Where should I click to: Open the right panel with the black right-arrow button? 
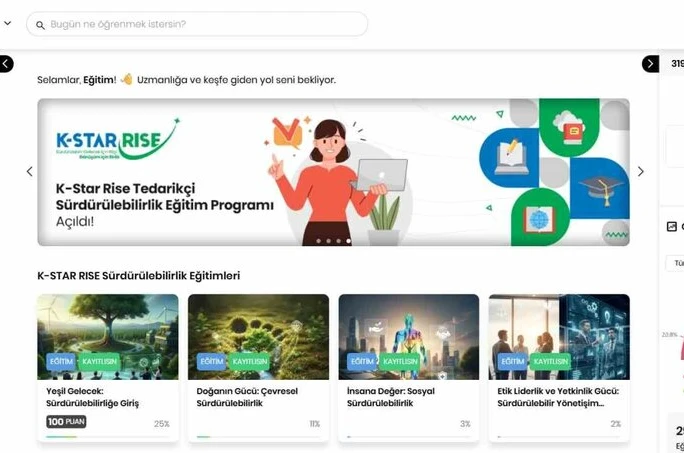coord(650,64)
